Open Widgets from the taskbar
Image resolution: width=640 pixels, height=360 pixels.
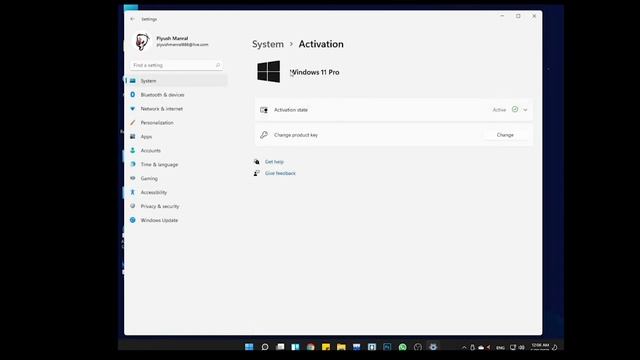click(x=295, y=347)
